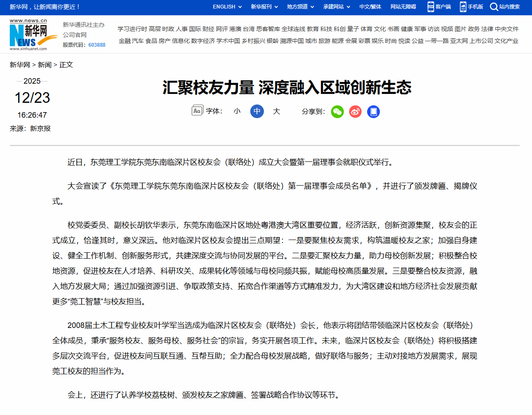Switch font size to large (大)
This screenshot has width=532, height=415.
tap(277, 111)
